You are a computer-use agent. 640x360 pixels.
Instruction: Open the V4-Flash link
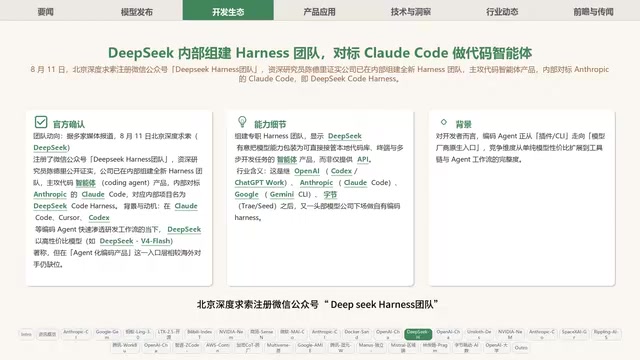tap(155, 241)
